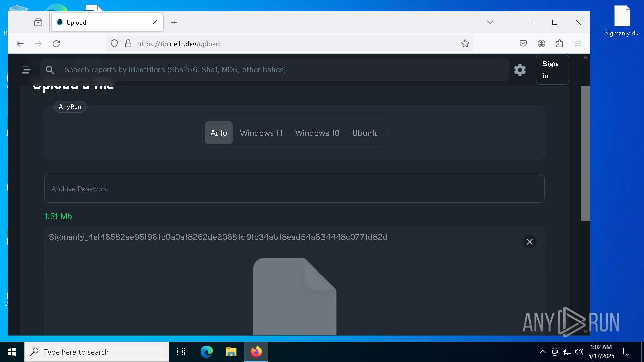Viewport: 644px width, 362px height.
Task: Open Firefox account icon
Action: (x=541, y=44)
